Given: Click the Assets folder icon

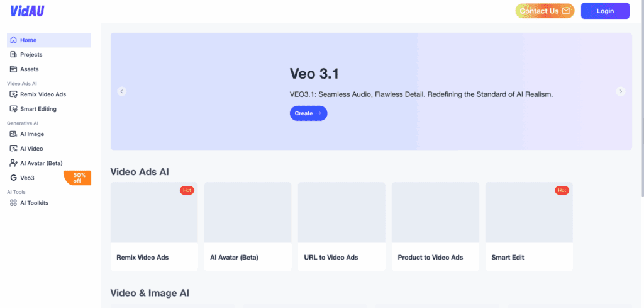Looking at the screenshot, I should (14, 69).
